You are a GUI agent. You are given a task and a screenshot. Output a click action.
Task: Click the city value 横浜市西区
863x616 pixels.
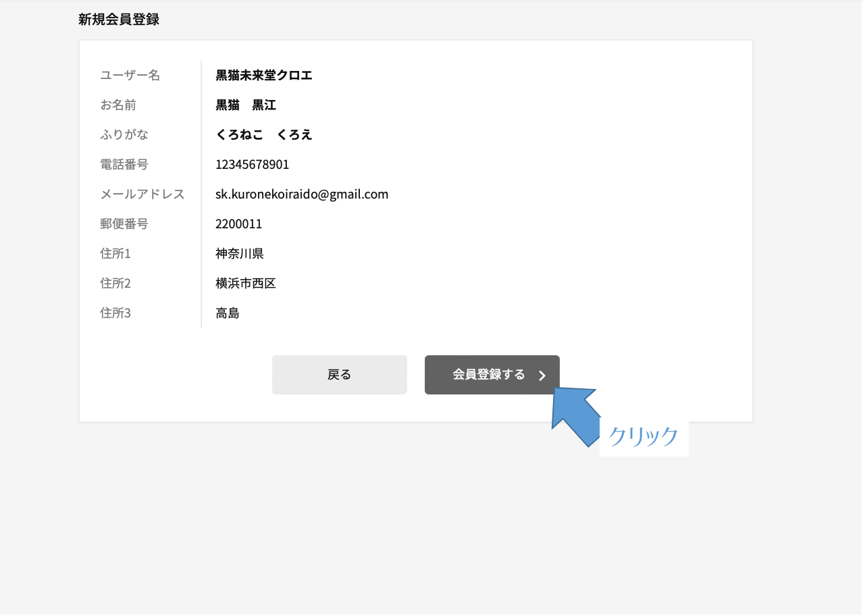tap(246, 283)
